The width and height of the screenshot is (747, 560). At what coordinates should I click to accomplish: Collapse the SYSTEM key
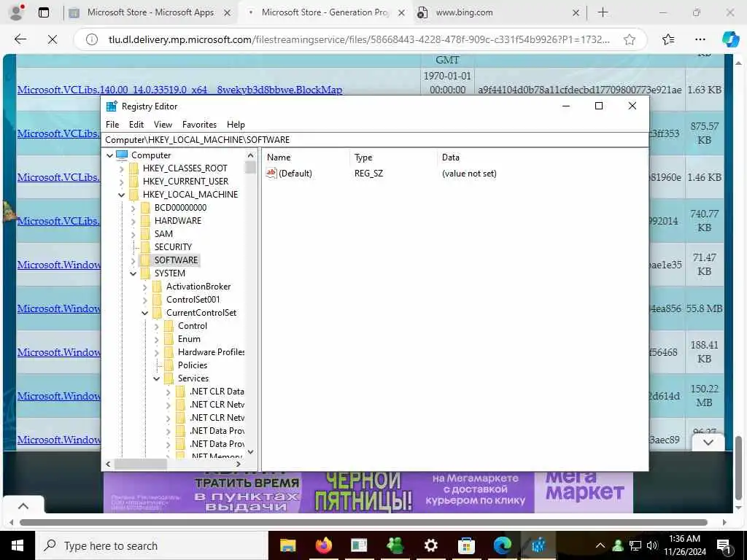pos(133,273)
